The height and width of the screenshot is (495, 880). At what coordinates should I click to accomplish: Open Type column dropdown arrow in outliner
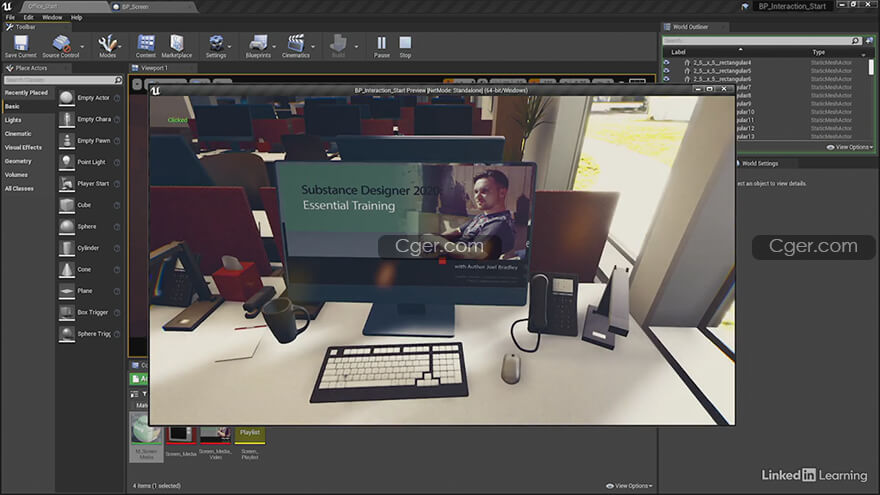(863, 54)
